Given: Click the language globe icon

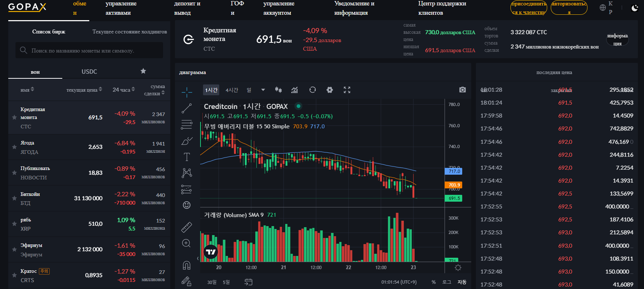Looking at the screenshot, I should point(603,8).
